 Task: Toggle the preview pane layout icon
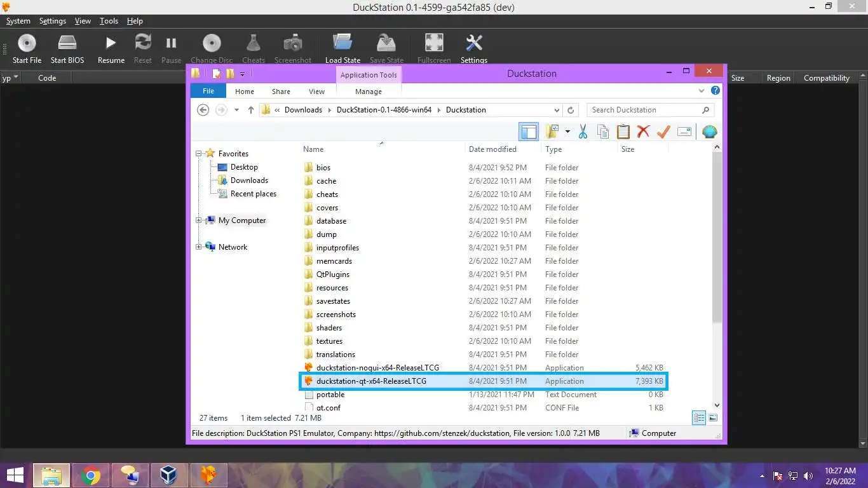pyautogui.click(x=529, y=132)
